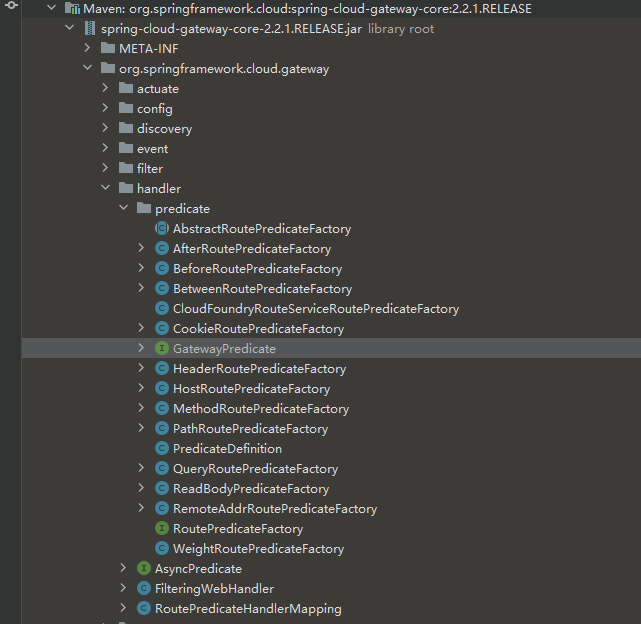
Task: Click the class icon of BeforeRoutePredicateFactory
Action: pyautogui.click(x=162, y=268)
